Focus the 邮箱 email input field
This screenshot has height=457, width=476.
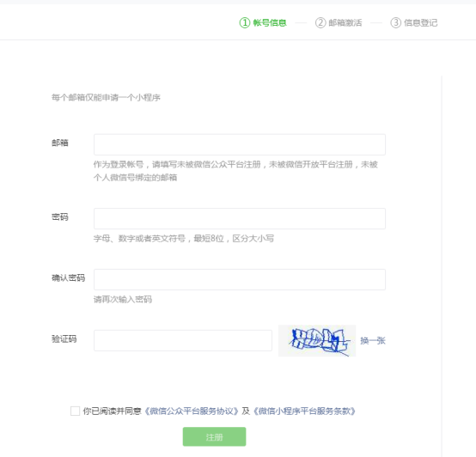(240, 144)
